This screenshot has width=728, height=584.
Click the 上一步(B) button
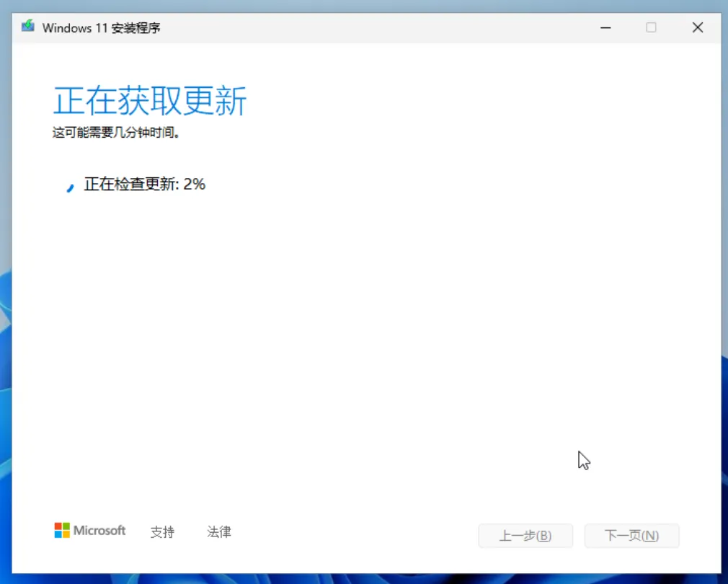525,536
